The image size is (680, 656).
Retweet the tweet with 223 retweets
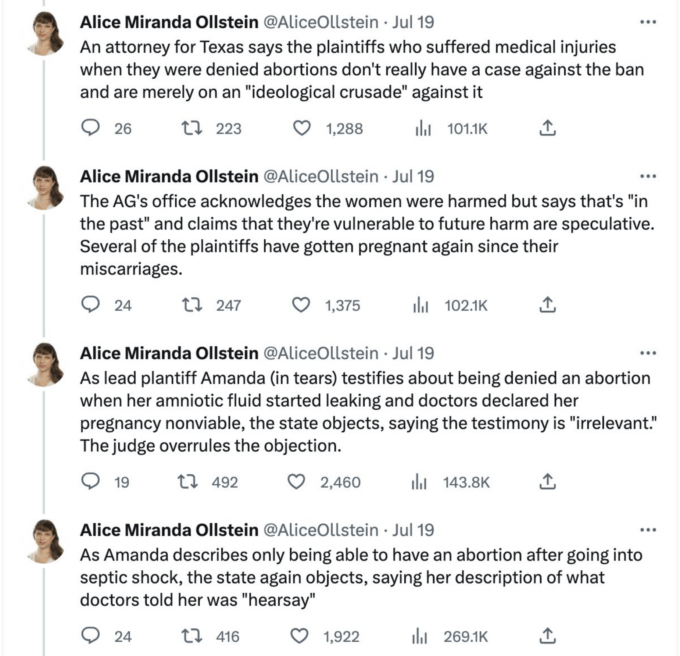coord(191,128)
